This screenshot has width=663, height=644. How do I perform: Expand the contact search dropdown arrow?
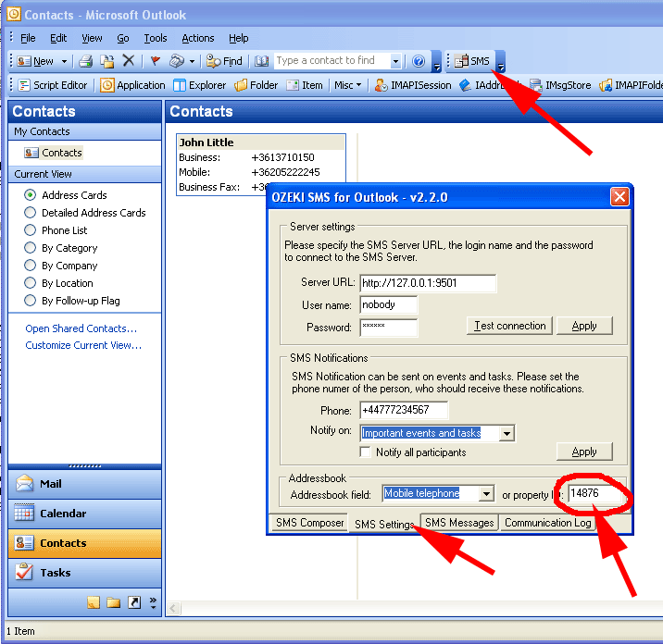coord(395,62)
